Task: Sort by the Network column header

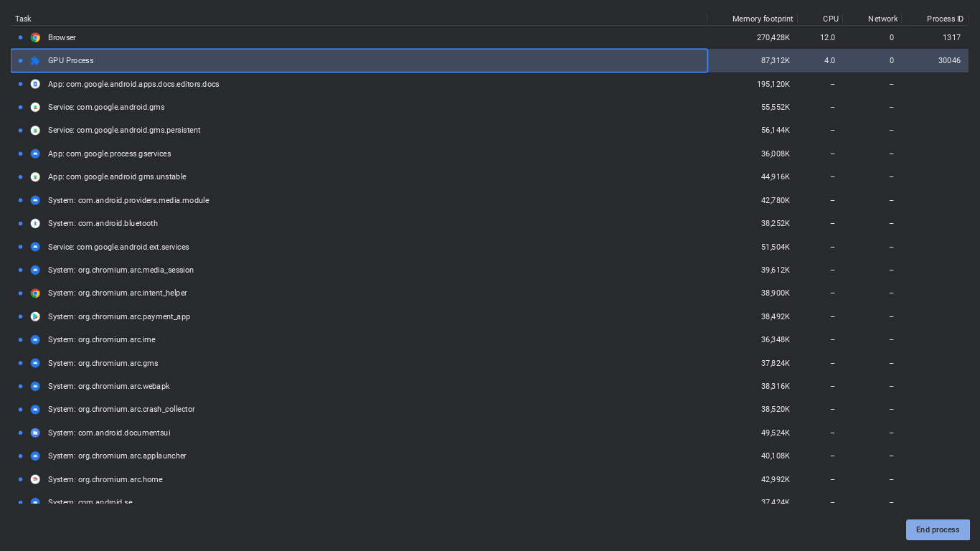Action: coord(872,19)
